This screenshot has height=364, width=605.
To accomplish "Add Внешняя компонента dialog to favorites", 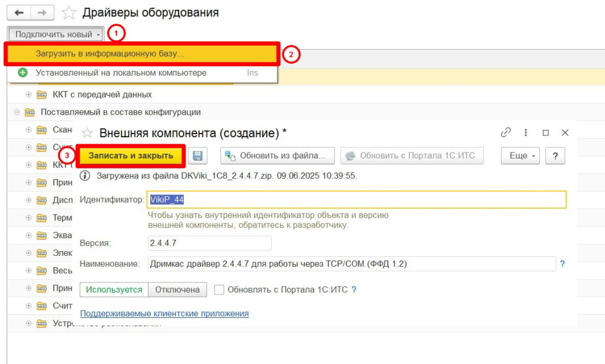I will [87, 133].
